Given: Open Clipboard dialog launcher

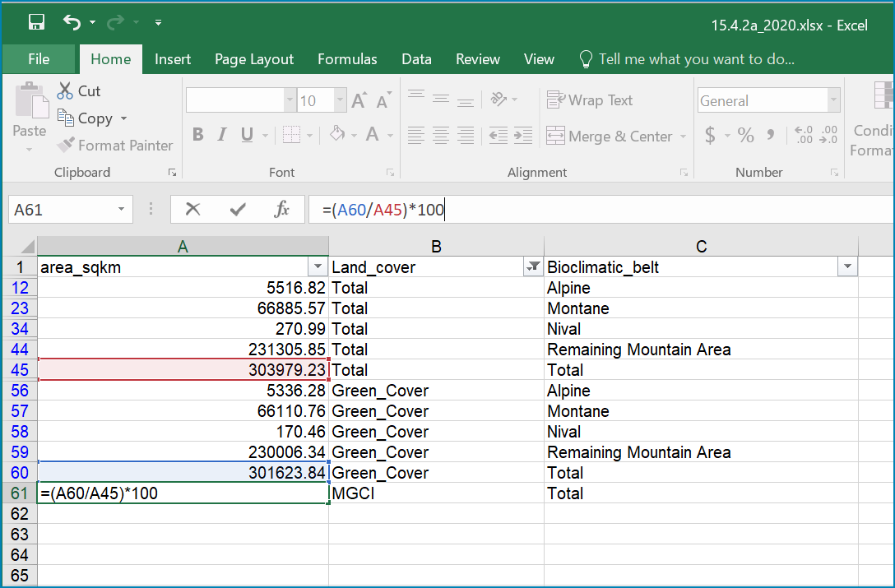Looking at the screenshot, I should point(172,173).
